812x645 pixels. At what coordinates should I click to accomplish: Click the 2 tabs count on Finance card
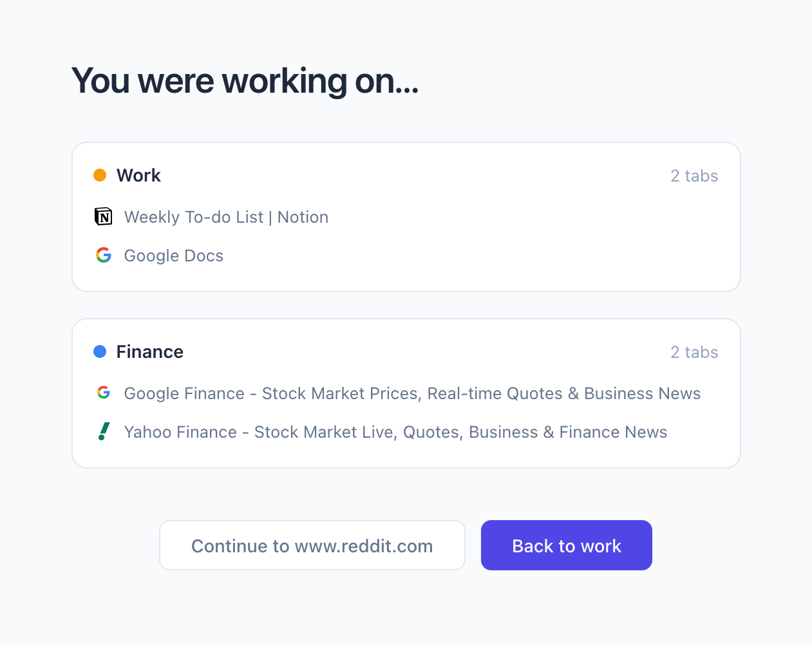[694, 352]
